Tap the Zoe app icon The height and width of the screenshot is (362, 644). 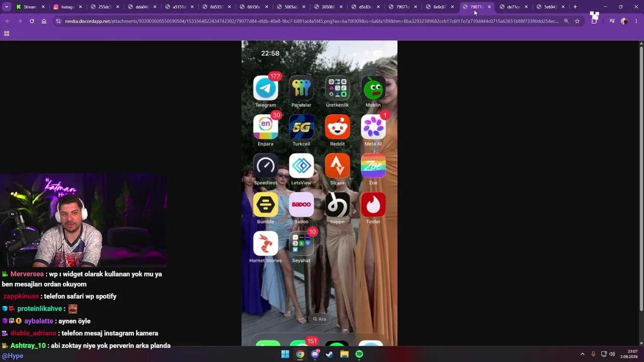coord(373,166)
